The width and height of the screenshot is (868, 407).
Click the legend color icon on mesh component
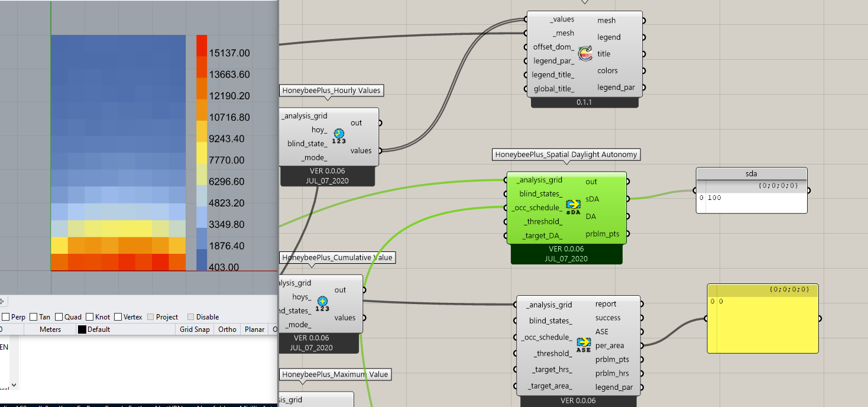[585, 54]
